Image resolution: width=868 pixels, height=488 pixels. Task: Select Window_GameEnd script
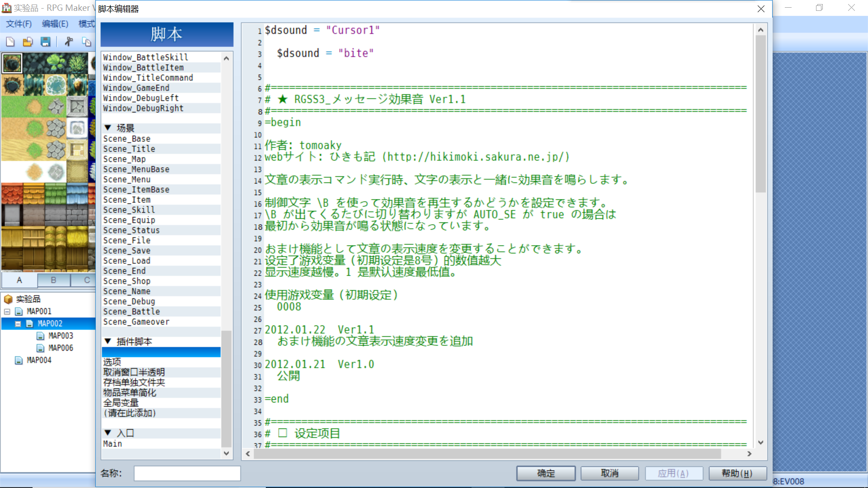coord(161,88)
